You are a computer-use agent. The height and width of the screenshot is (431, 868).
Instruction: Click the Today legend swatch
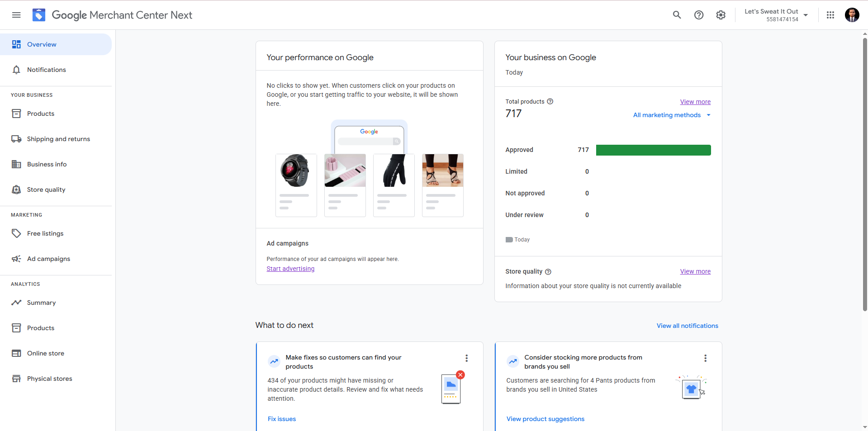509,240
